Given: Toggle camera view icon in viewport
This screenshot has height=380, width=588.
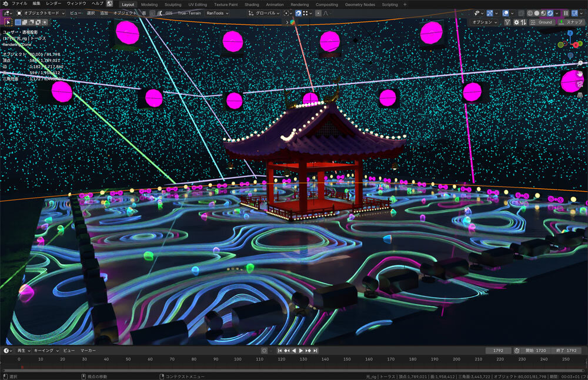Looking at the screenshot, I should point(580,84).
